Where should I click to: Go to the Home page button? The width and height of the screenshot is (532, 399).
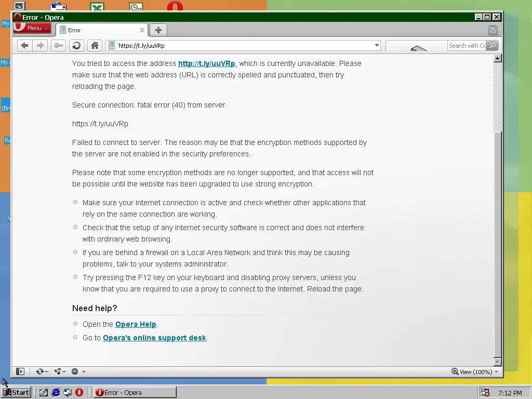click(95, 46)
